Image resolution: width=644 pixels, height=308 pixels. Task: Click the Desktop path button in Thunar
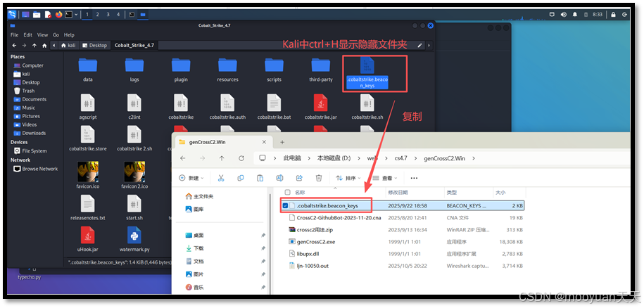tap(94, 45)
